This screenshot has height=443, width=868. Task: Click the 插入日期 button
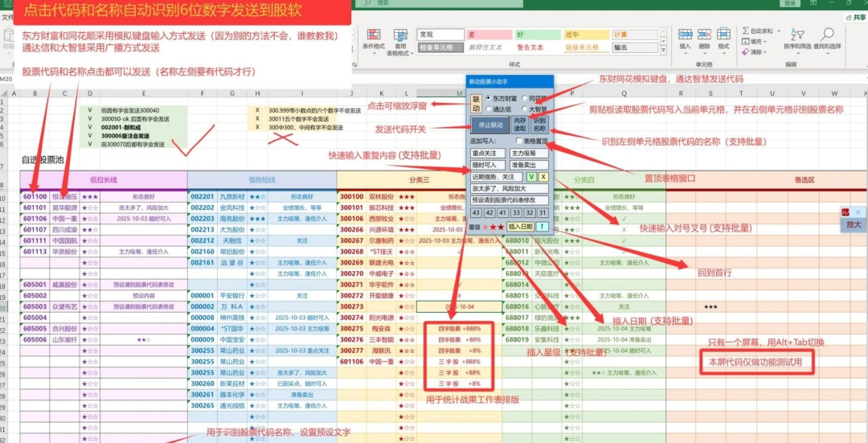520,227
